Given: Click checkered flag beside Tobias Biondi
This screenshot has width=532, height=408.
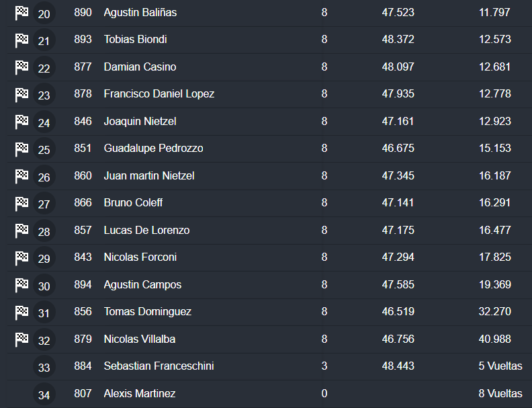Looking at the screenshot, I should pos(21,40).
